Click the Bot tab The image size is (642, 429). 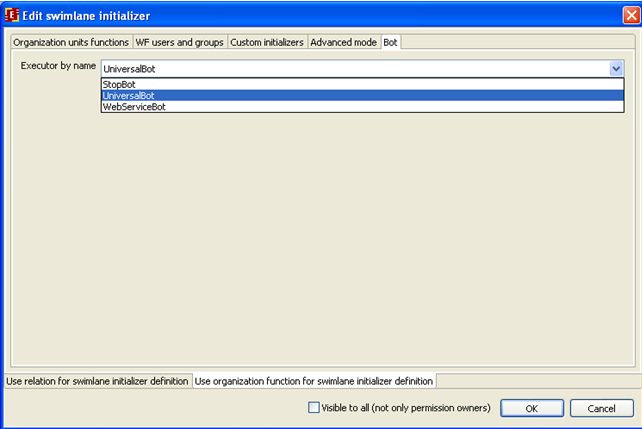point(390,43)
